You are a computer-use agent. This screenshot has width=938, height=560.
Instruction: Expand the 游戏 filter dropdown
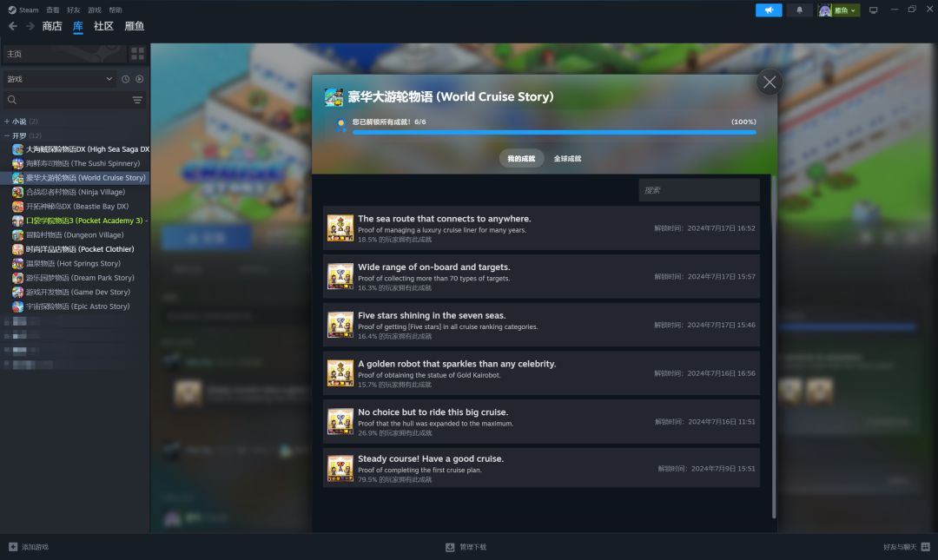click(x=59, y=79)
